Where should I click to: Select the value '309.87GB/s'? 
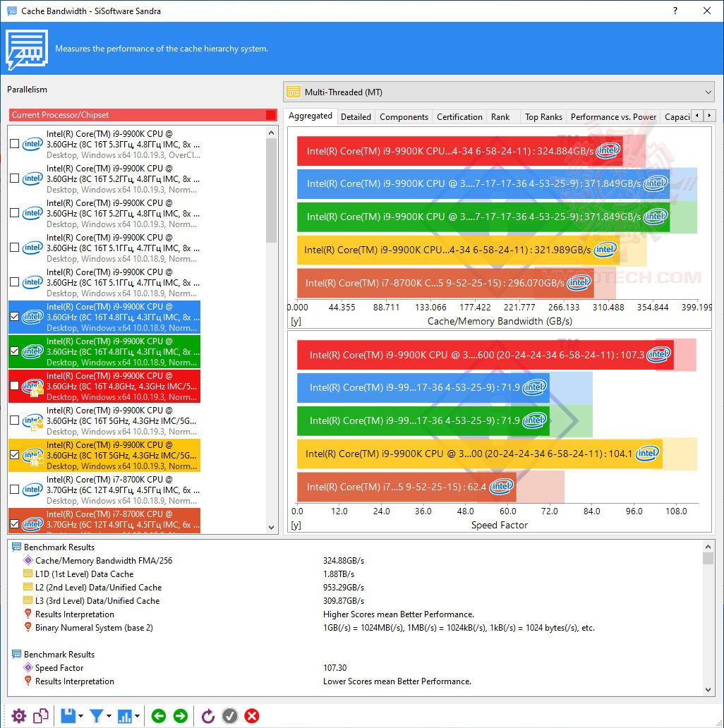point(344,601)
